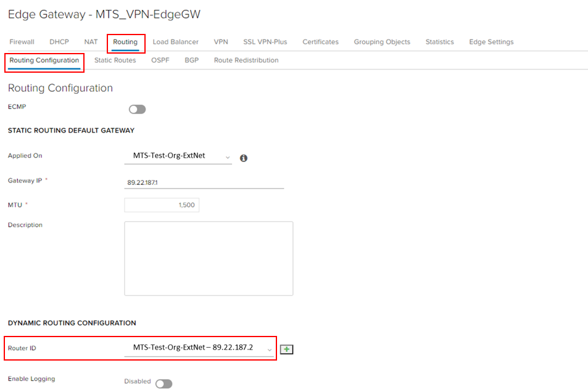Go to the NAT tab
Screen dimensions: 588x392
[91, 42]
